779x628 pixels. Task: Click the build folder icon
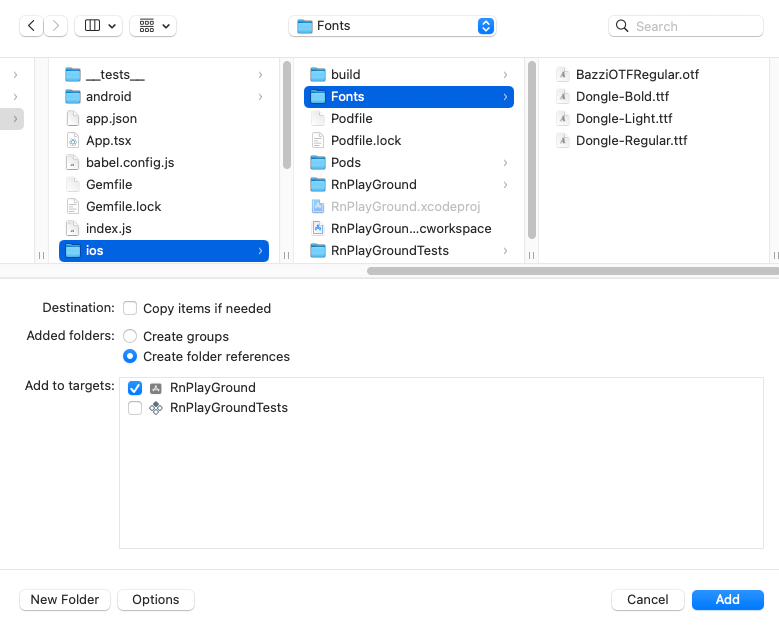pos(318,75)
